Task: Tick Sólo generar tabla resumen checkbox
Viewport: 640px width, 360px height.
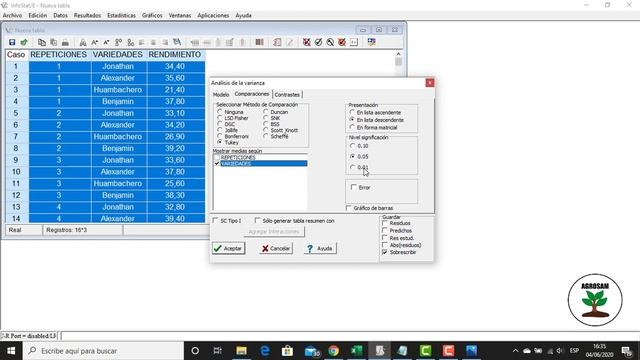Action: click(x=258, y=220)
